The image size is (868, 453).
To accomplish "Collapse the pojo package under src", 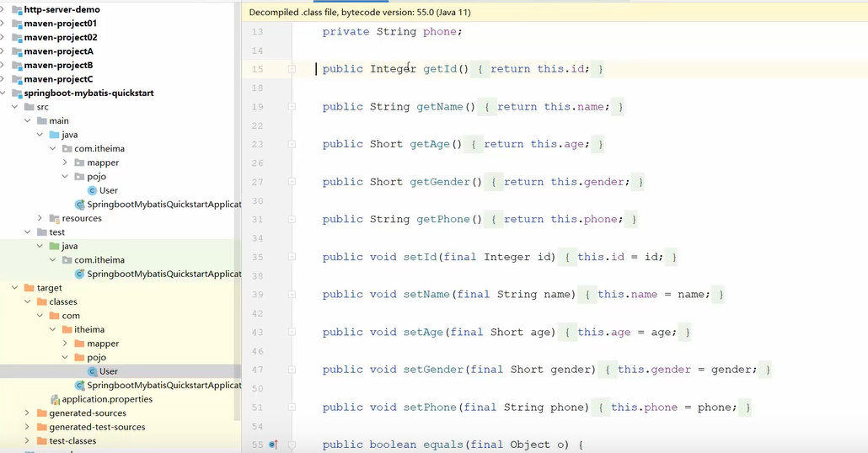I will click(x=65, y=177).
